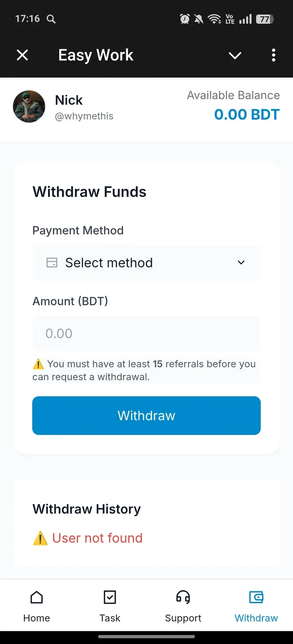Close the Easy Work window with X
The image size is (293, 644).
click(22, 55)
